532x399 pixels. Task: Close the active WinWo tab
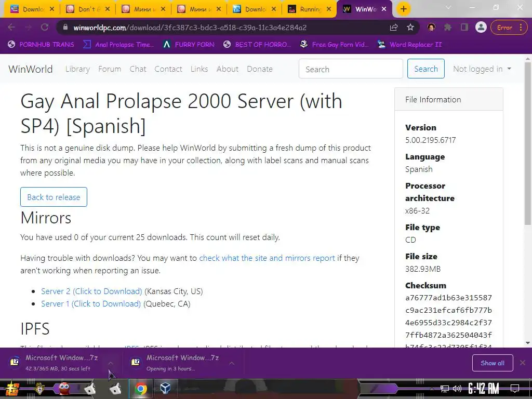tap(384, 9)
